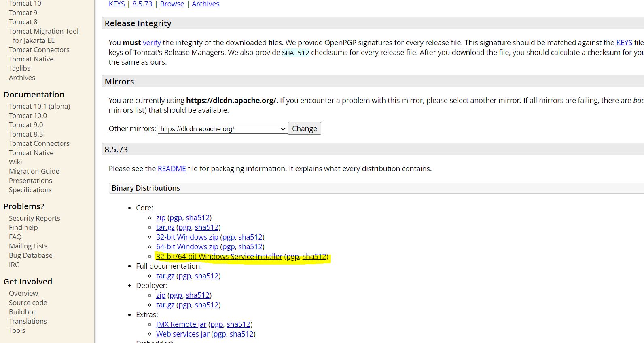Open the 8.5.73 link at top
This screenshot has width=644, height=343.
[142, 4]
